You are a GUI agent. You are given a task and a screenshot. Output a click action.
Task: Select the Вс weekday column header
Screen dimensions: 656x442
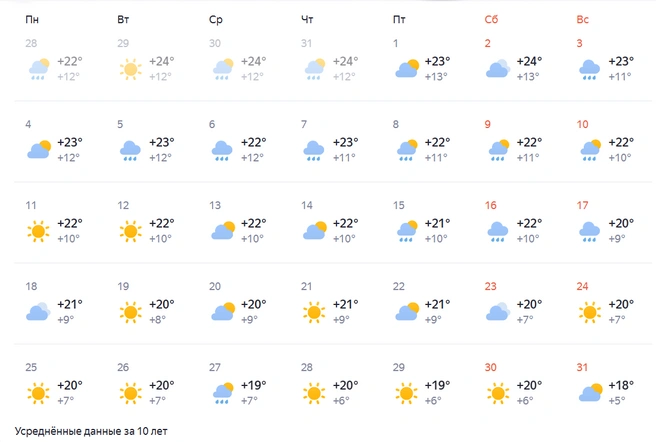(582, 19)
